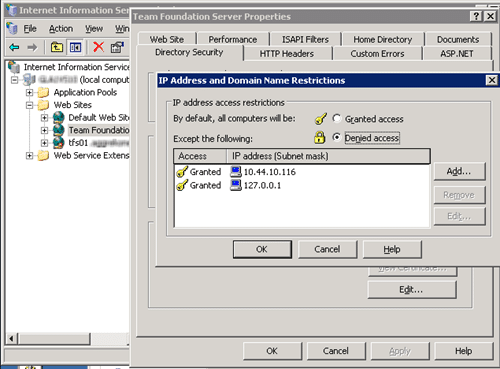Screen dimensions: 500x369
Task: Expand the Default Web Site node
Action: [44, 118]
